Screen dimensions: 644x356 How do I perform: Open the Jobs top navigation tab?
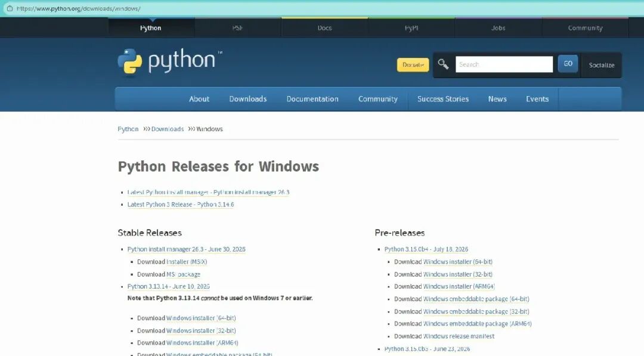click(x=498, y=28)
